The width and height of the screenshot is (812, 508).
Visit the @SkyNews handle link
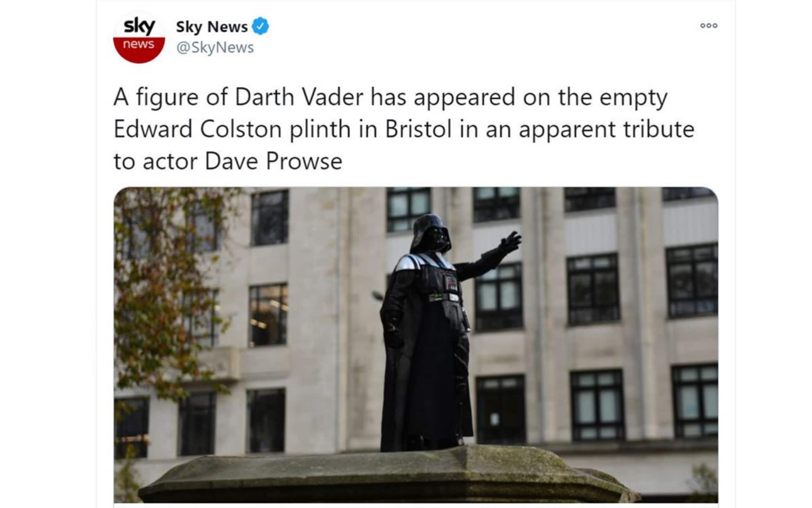pos(215,47)
